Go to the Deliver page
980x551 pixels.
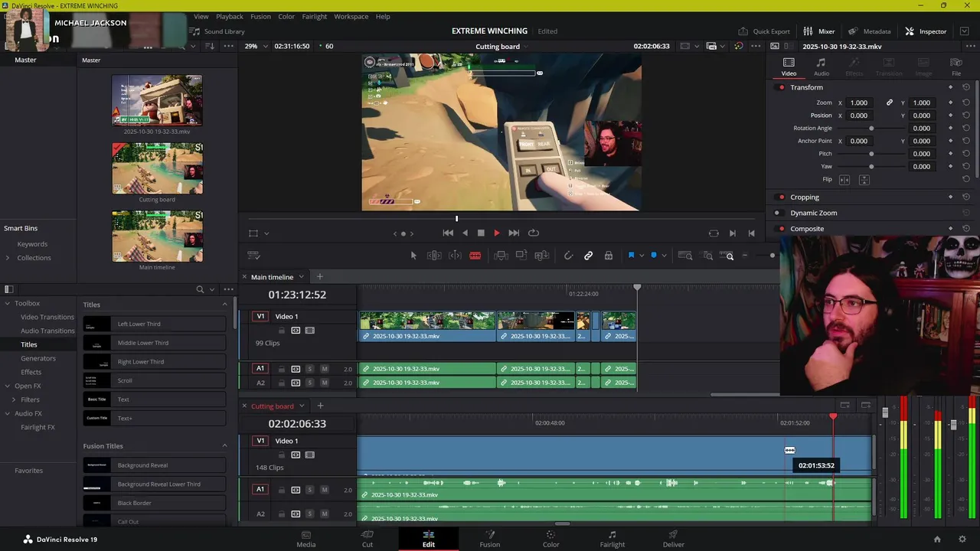pyautogui.click(x=674, y=539)
